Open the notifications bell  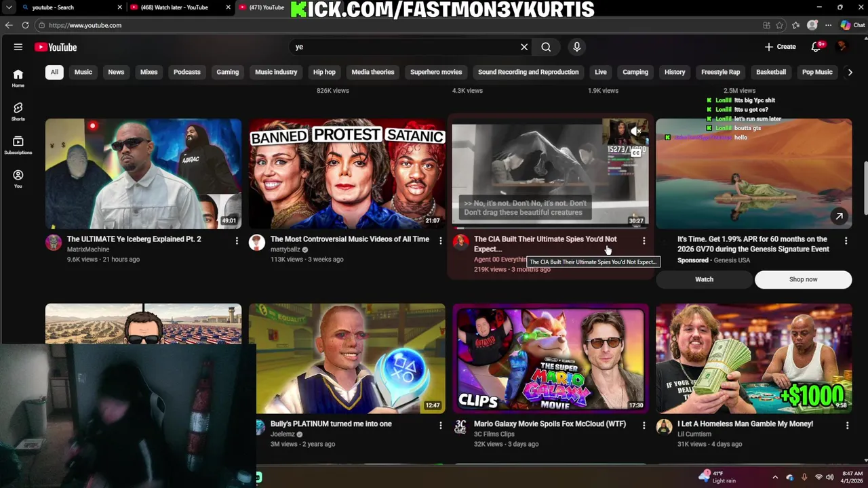tap(816, 47)
